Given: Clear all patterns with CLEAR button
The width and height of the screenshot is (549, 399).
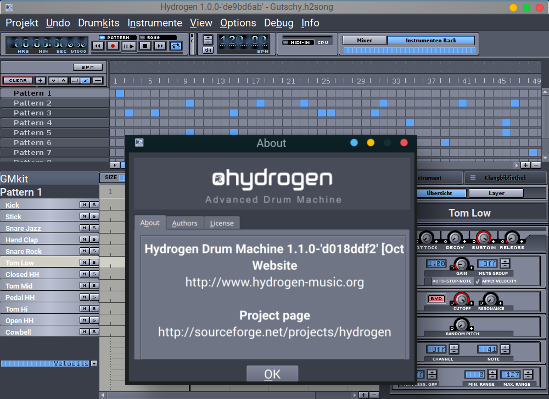Looking at the screenshot, I should pyautogui.click(x=18, y=80).
